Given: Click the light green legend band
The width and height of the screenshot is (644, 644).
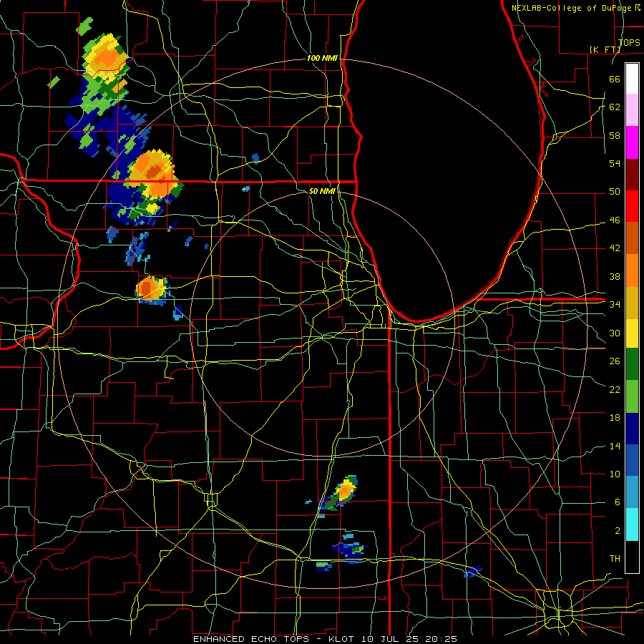Looking at the screenshot, I should click(x=632, y=396).
